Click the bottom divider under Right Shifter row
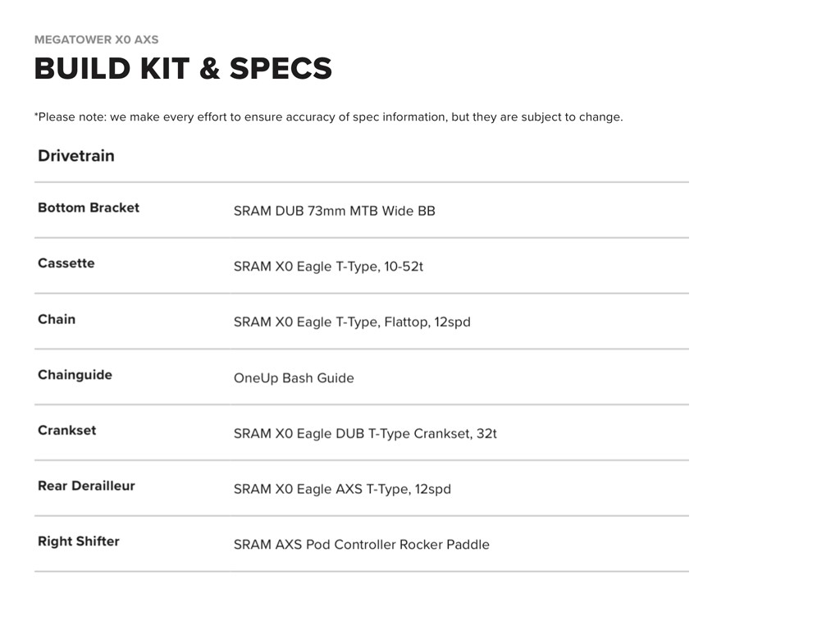This screenshot has height=630, width=840. pyautogui.click(x=361, y=571)
